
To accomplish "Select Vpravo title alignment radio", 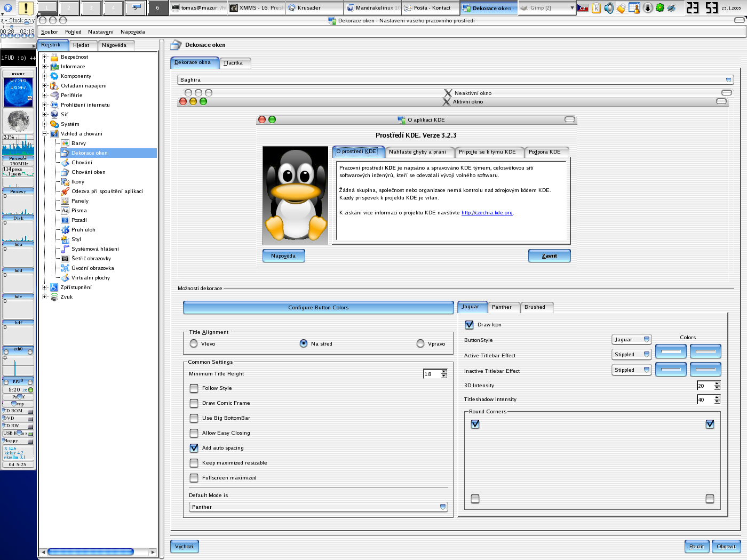I will pos(420,344).
